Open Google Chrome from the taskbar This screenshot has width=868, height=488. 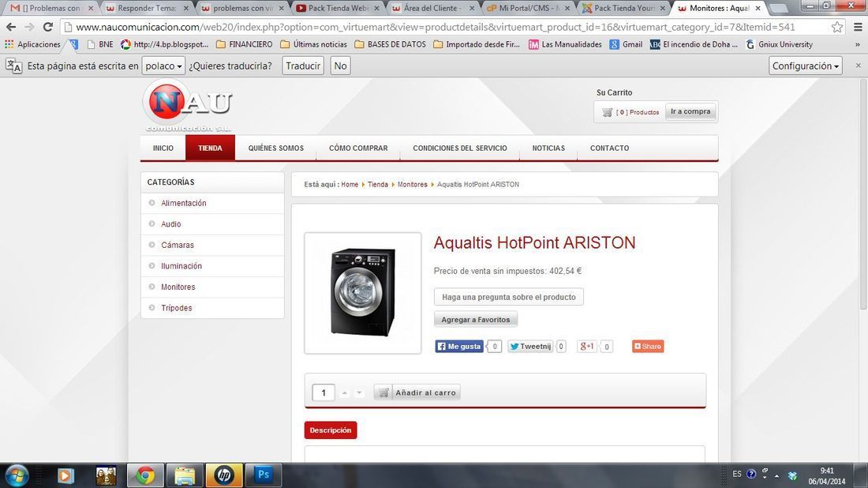tap(146, 475)
